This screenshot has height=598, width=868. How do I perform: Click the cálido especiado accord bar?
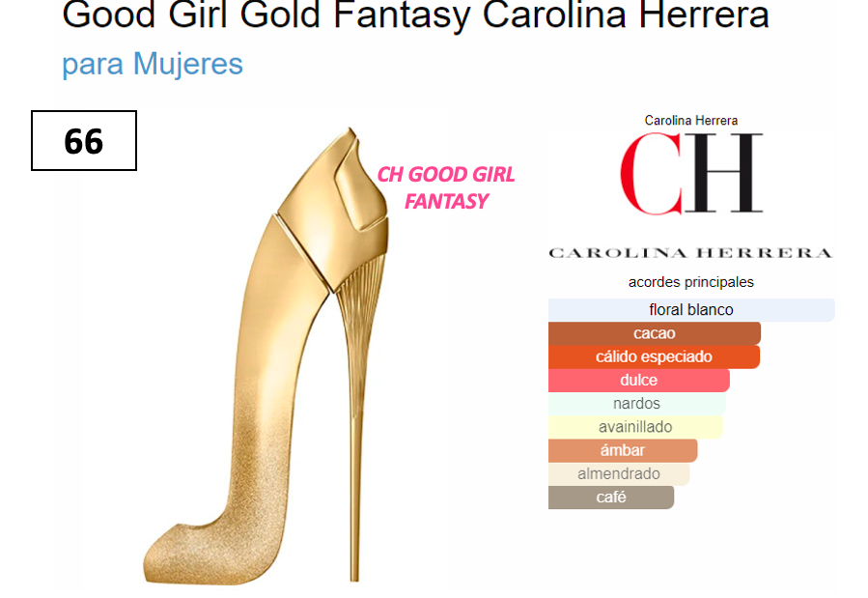[x=654, y=356]
